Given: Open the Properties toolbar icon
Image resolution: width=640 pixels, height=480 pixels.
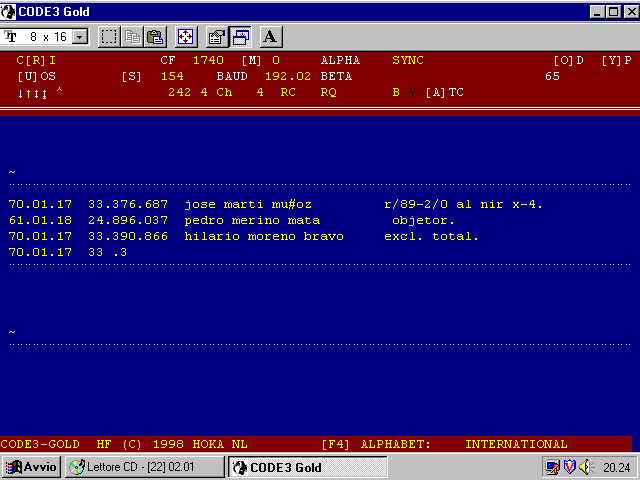Looking at the screenshot, I should tap(216, 37).
